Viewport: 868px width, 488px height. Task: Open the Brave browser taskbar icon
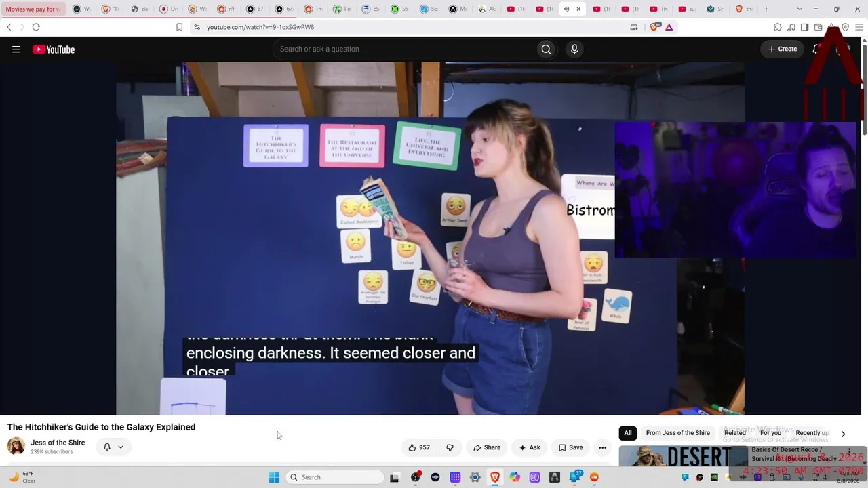495,477
